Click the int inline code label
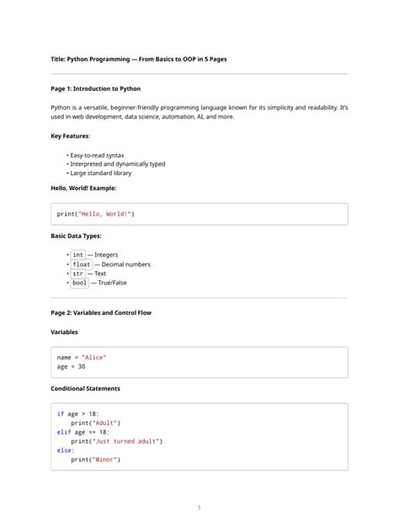The height and width of the screenshot is (532, 399). [x=77, y=255]
